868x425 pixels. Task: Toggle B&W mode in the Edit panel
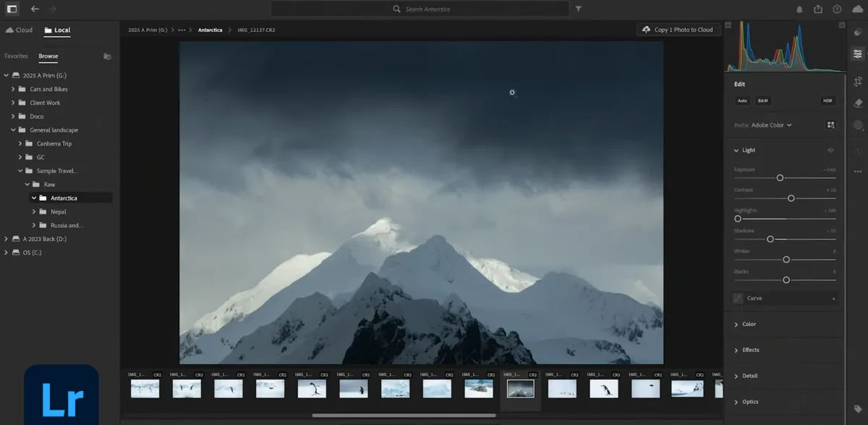tap(762, 101)
